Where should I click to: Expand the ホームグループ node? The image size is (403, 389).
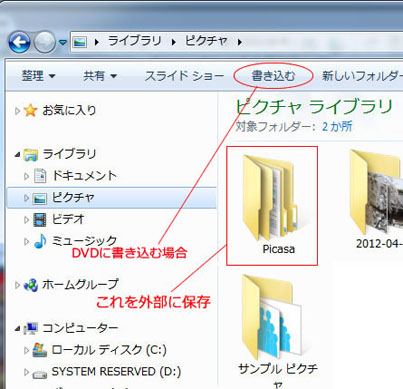click(17, 285)
